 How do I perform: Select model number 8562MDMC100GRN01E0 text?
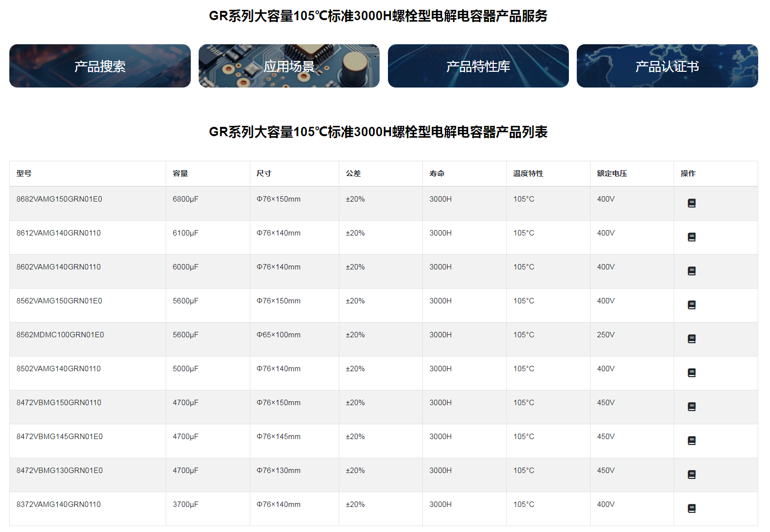point(60,335)
